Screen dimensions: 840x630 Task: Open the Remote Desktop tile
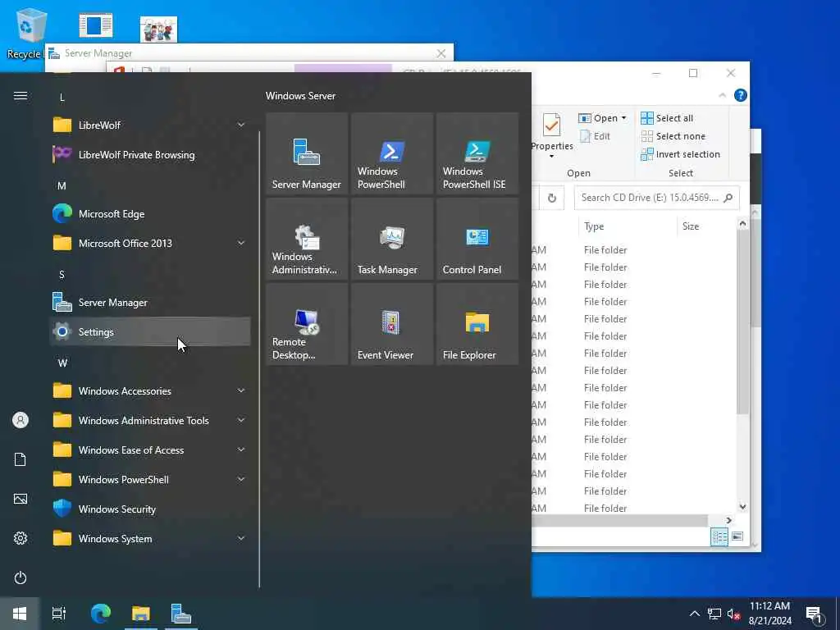click(307, 324)
